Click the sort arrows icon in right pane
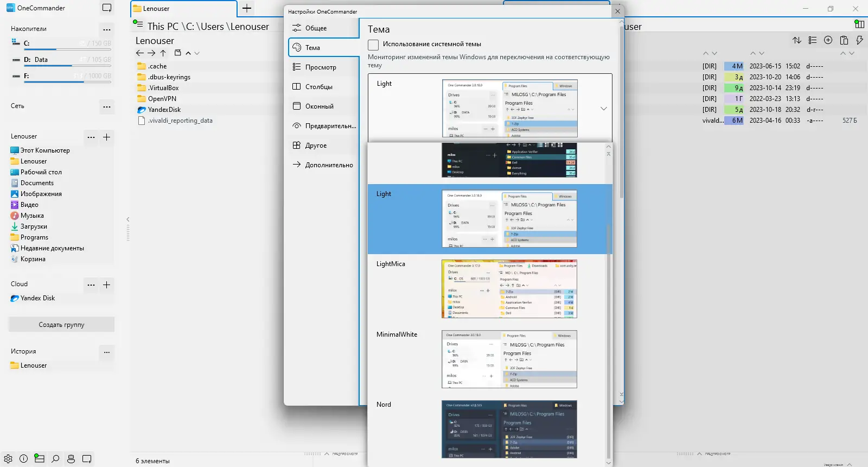The image size is (868, 467). point(797,40)
